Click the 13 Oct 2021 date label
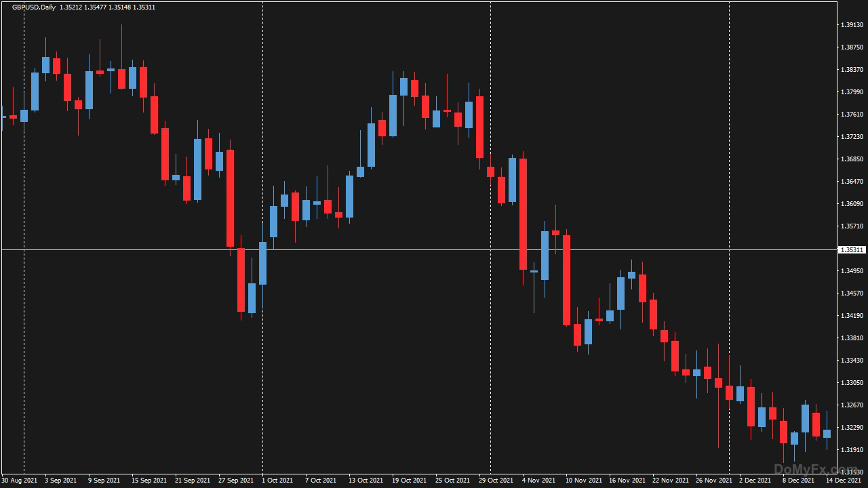Screen dimensions: 868x488 [366, 481]
